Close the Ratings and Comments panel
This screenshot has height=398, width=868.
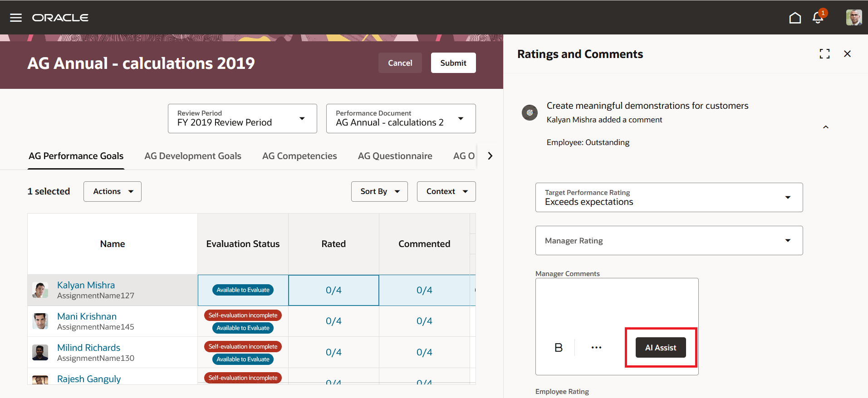847,54
